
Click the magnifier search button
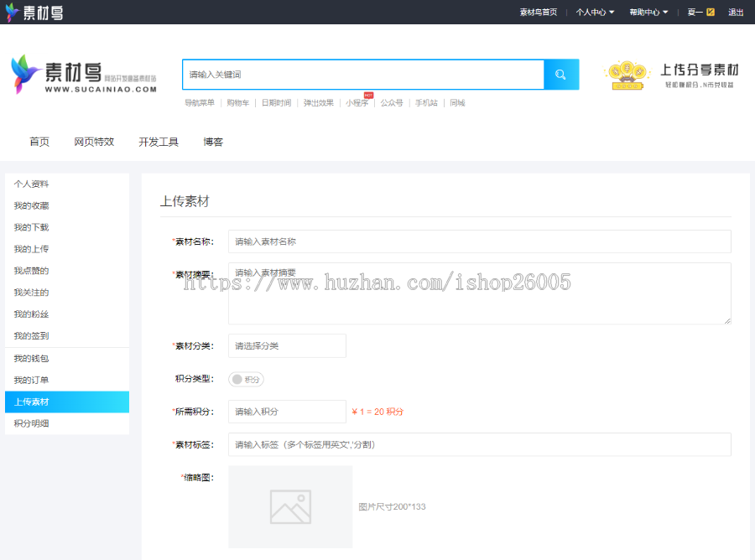(560, 75)
